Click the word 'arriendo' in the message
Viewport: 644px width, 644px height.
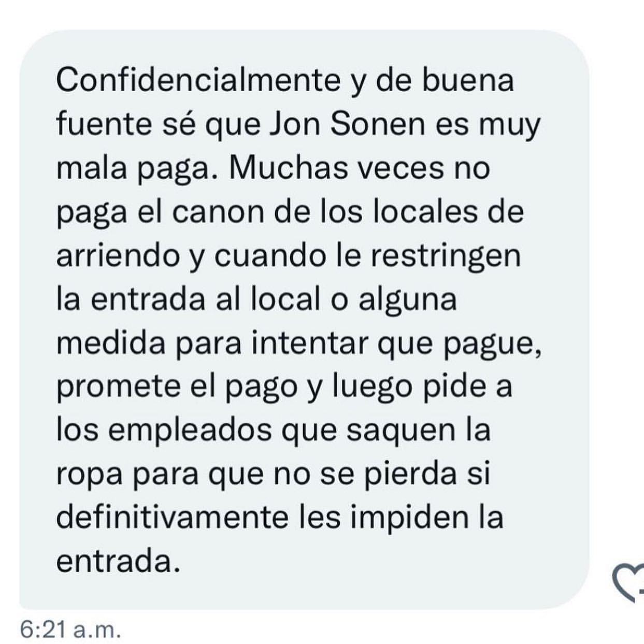[x=118, y=256]
